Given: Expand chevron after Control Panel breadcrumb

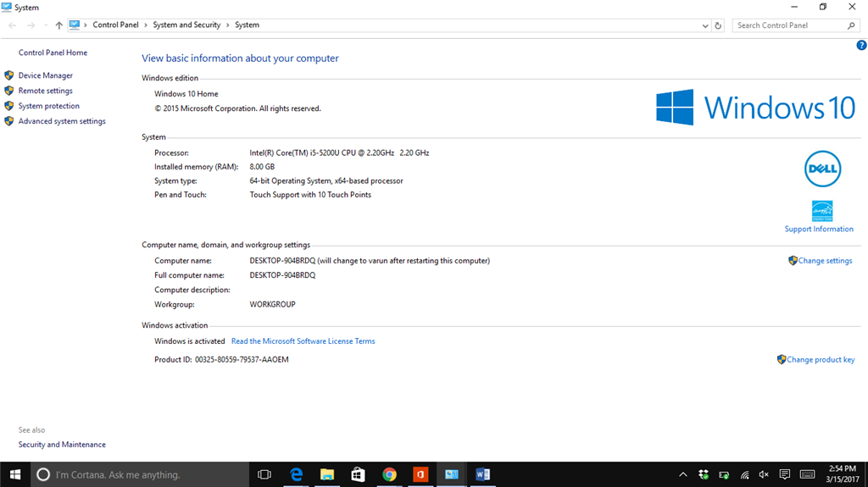Looking at the screenshot, I should [146, 25].
